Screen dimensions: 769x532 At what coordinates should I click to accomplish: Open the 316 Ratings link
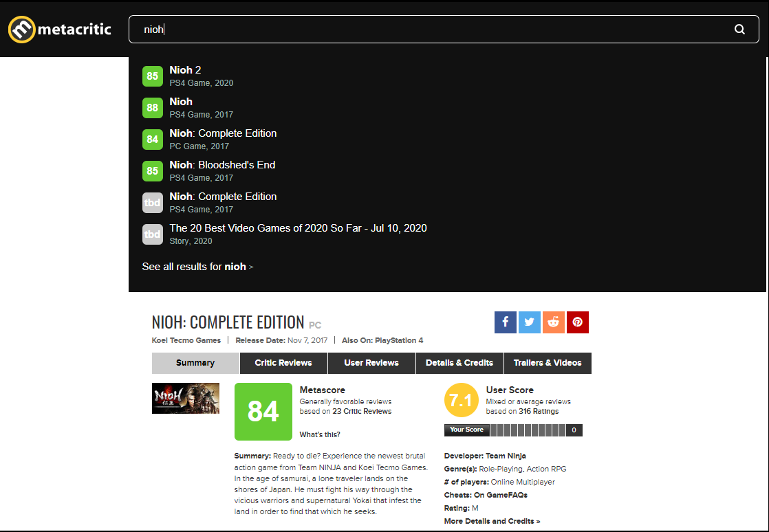click(x=539, y=412)
